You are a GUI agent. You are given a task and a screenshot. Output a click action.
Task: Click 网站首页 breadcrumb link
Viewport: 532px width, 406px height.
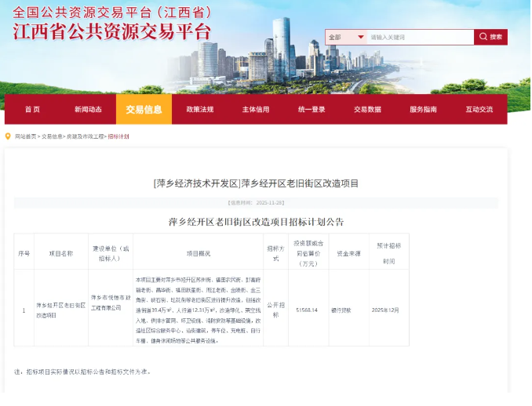click(x=25, y=136)
